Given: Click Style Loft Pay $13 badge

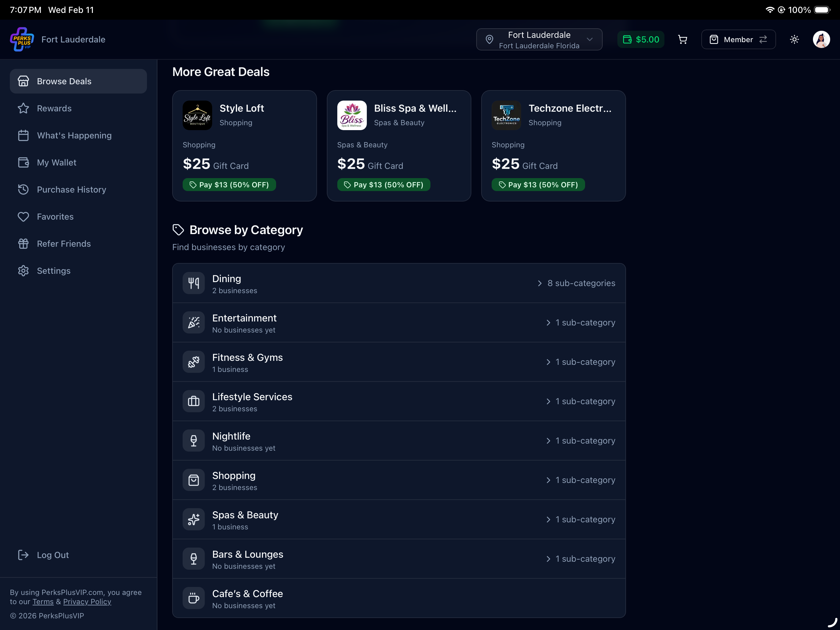Looking at the screenshot, I should tap(229, 185).
